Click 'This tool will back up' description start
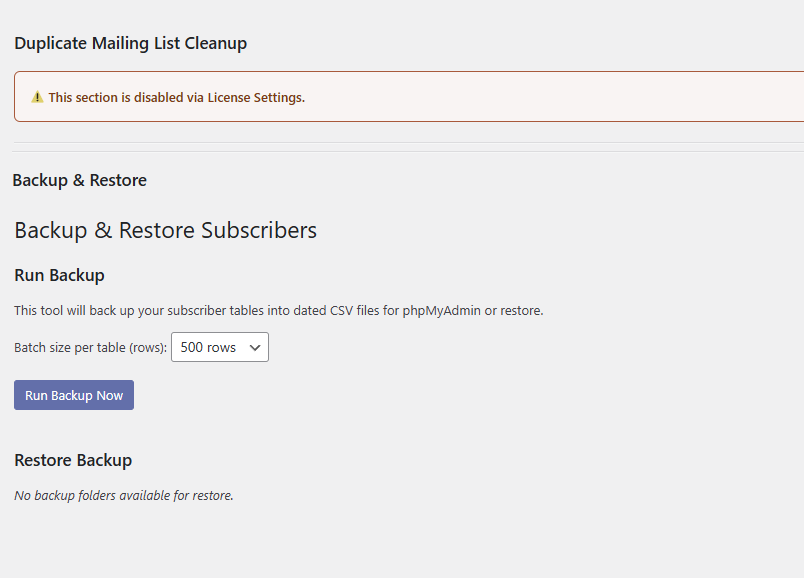The height and width of the screenshot is (578, 804). [x=78, y=311]
